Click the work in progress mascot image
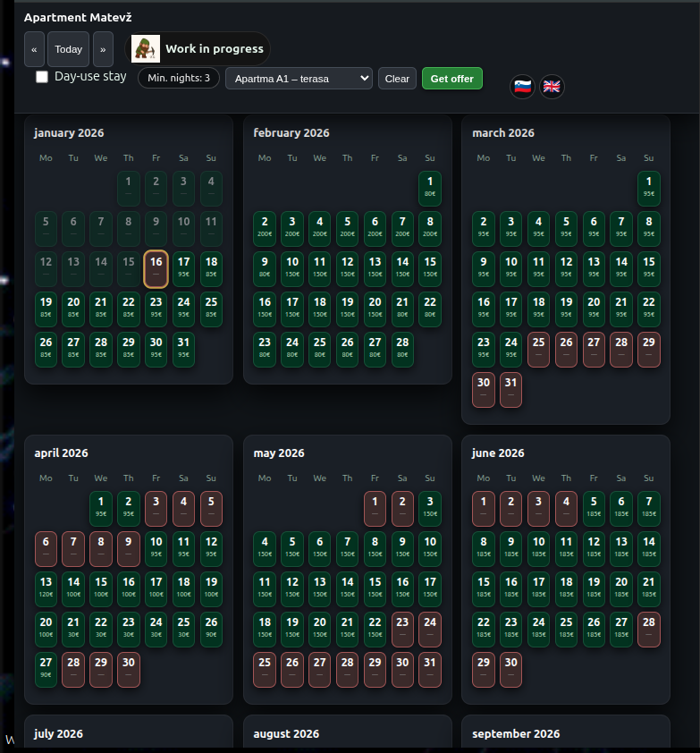Screen dimensions: 700x753 coord(146,48)
